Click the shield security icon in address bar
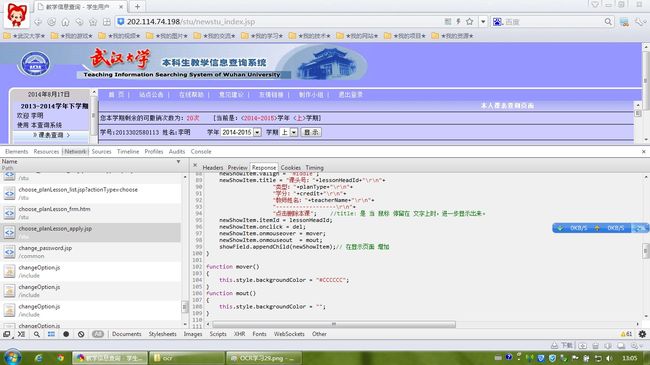This screenshot has height=365, width=650. click(121, 22)
